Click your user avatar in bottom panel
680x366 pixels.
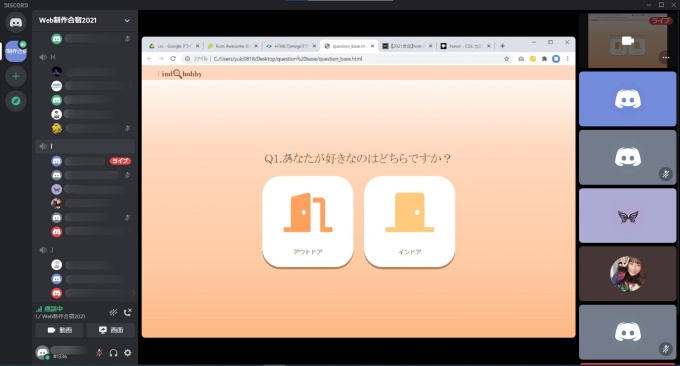[x=42, y=353]
